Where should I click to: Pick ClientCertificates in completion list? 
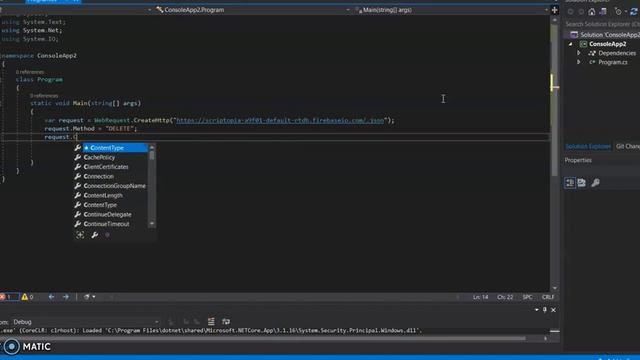pos(106,167)
